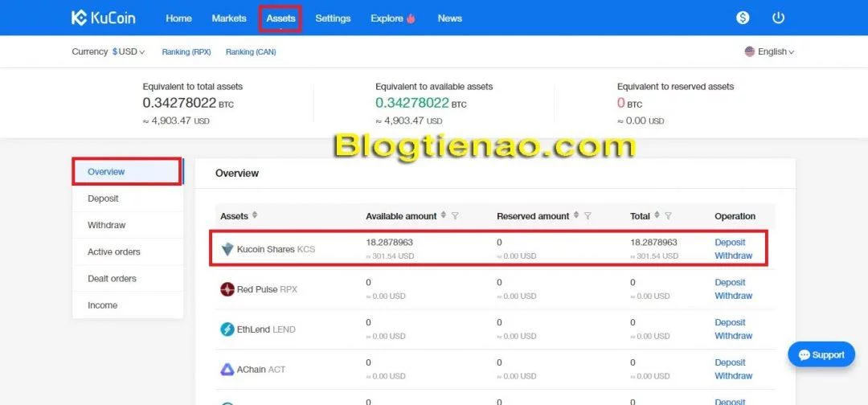Open the Assets menu
The width and height of the screenshot is (868, 405).
pyautogui.click(x=280, y=18)
